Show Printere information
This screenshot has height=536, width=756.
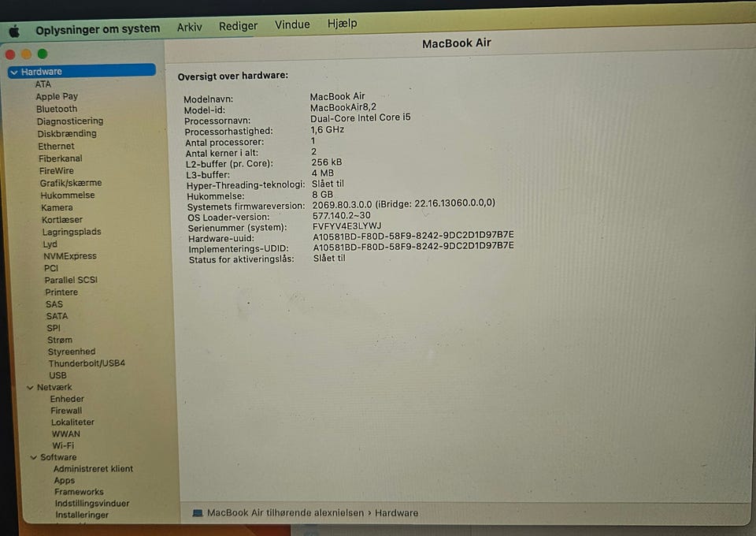click(61, 292)
